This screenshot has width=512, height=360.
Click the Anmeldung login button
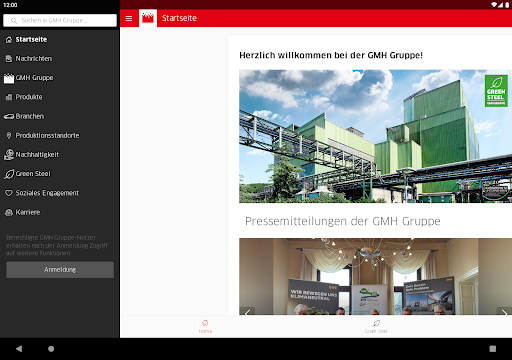60,270
